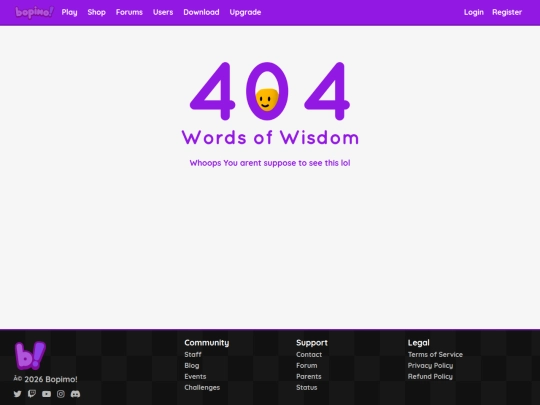This screenshot has height=405, width=540.
Task: Open the Blog link in the footer
Action: pos(192,365)
